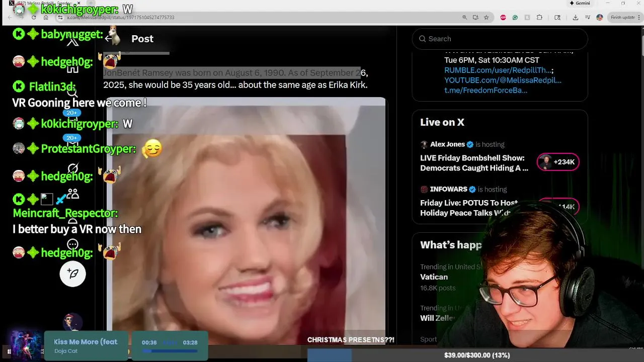Open the More circle icon in X sidebar

click(x=72, y=245)
